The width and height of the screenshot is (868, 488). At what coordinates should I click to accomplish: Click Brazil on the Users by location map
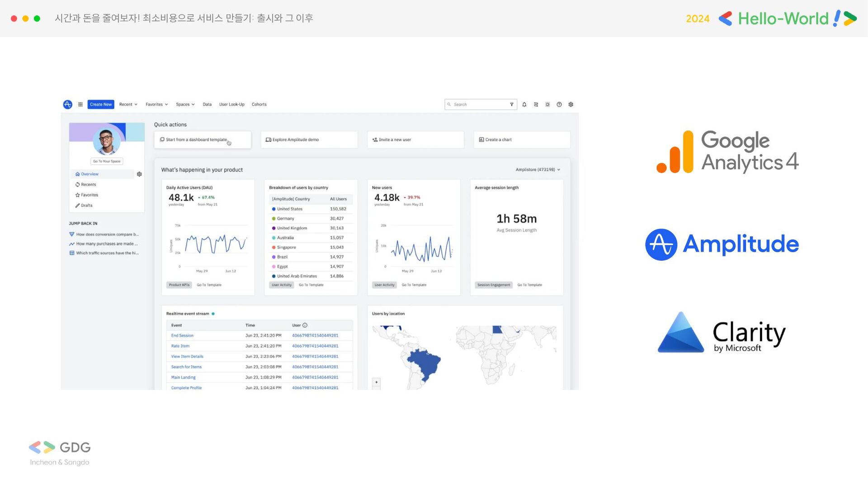(x=425, y=364)
